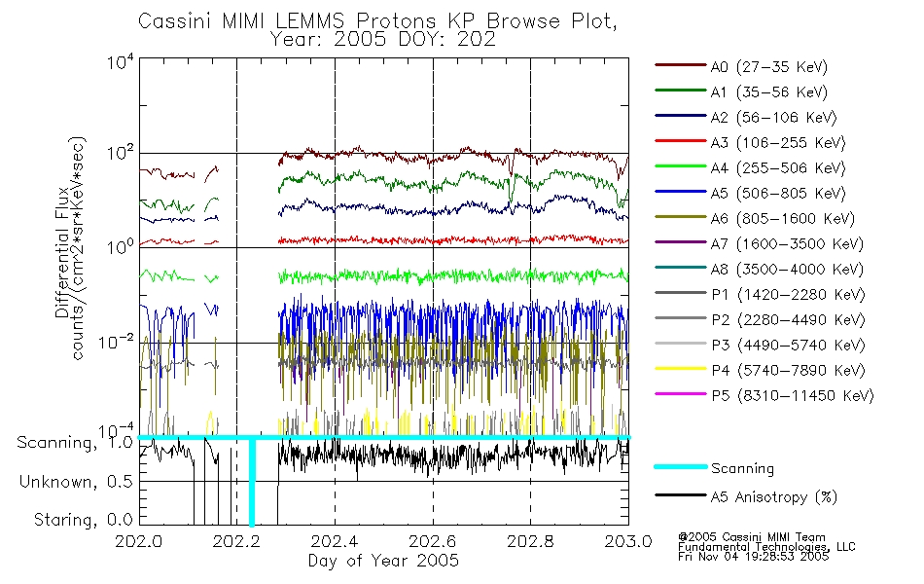
Task: Click the P1 (1420-2280 KeV) legend label
Action: [788, 295]
